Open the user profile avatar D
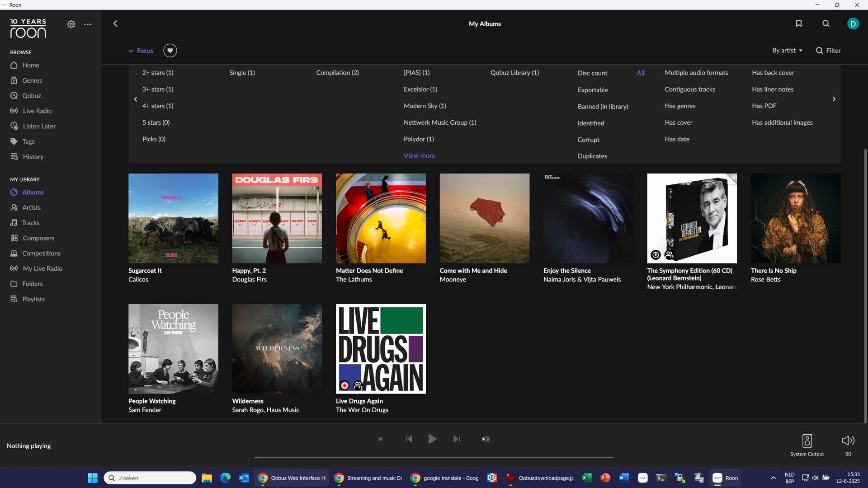868x488 pixels. [853, 23]
